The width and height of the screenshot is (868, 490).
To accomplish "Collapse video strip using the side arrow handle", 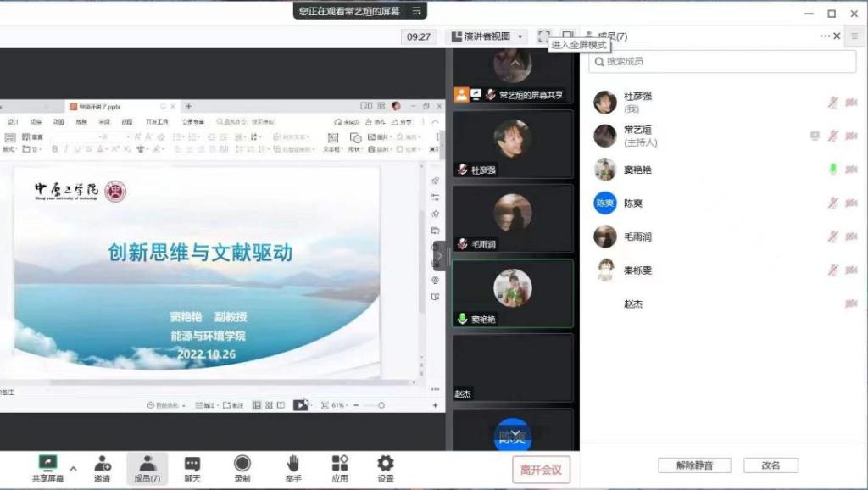I will click(x=439, y=255).
